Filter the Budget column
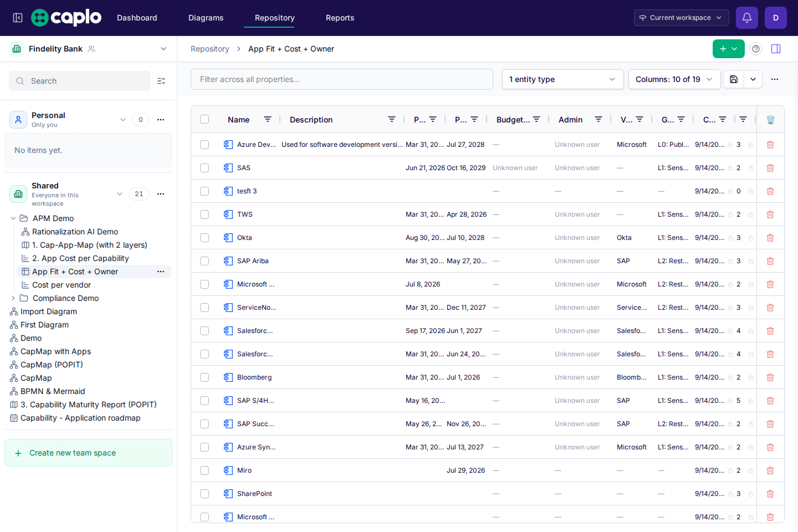798x532 pixels. tap(536, 120)
